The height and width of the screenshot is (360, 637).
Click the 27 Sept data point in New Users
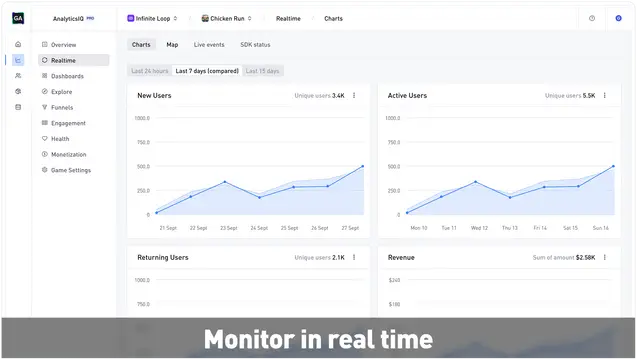363,166
